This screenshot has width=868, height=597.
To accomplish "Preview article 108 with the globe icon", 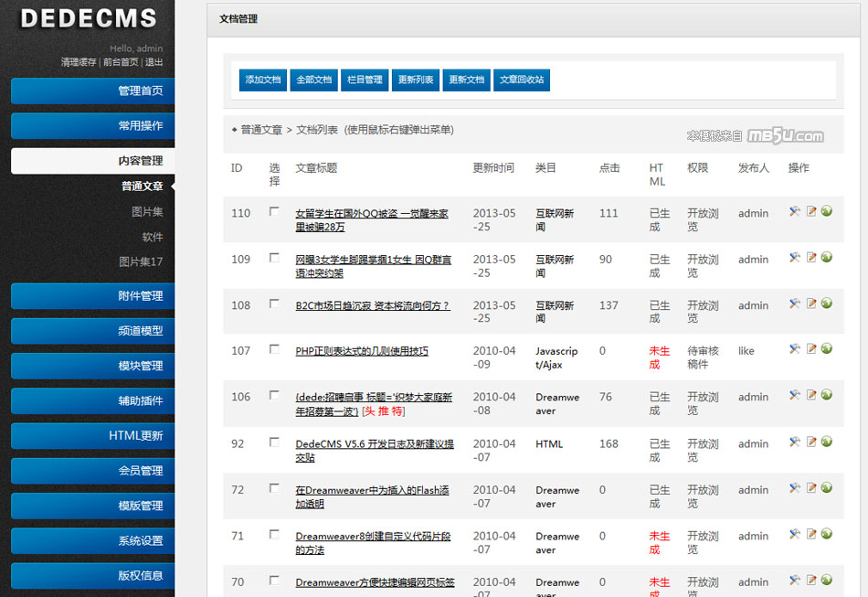I will [x=826, y=304].
